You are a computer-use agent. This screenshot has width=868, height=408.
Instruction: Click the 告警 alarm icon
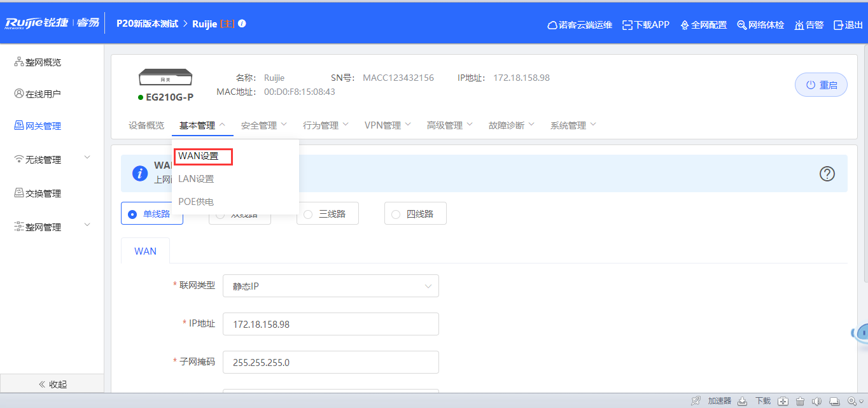(799, 25)
